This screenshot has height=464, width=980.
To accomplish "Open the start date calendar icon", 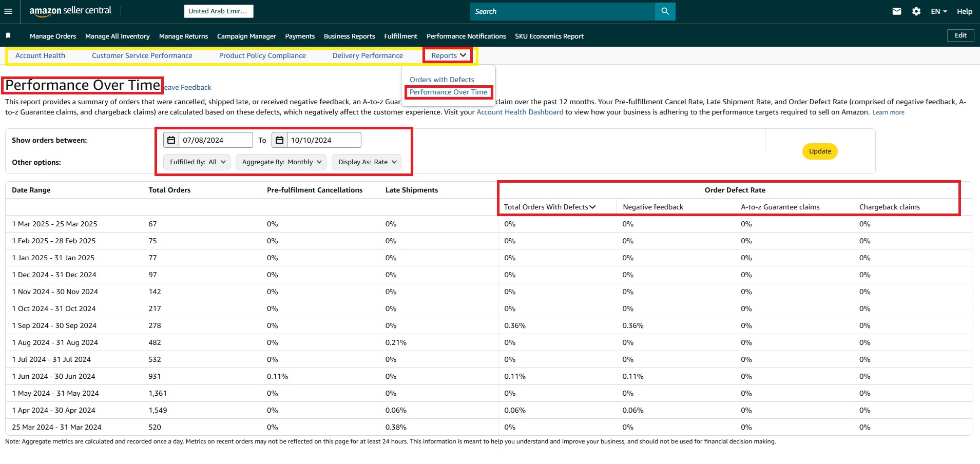I will click(171, 140).
